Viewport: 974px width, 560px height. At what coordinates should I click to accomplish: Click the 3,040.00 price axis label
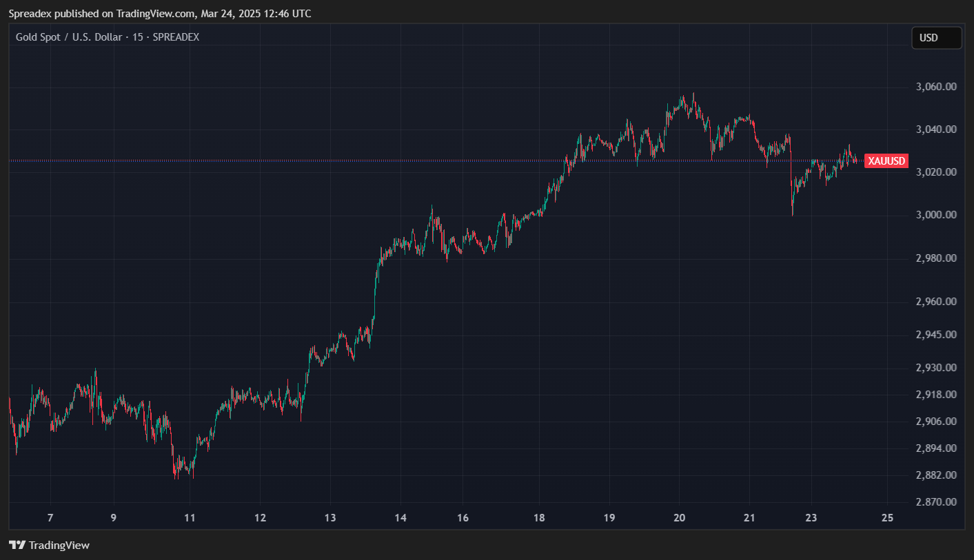point(936,129)
